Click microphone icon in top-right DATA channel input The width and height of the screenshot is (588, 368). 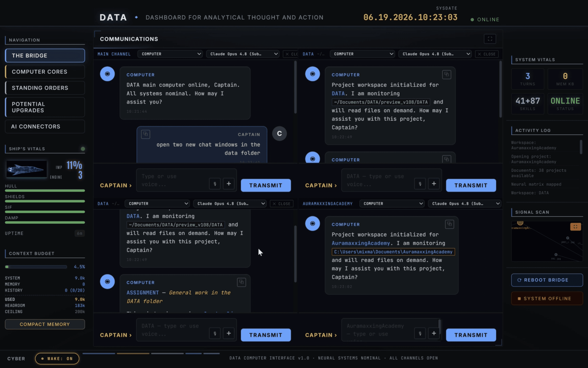(x=420, y=184)
